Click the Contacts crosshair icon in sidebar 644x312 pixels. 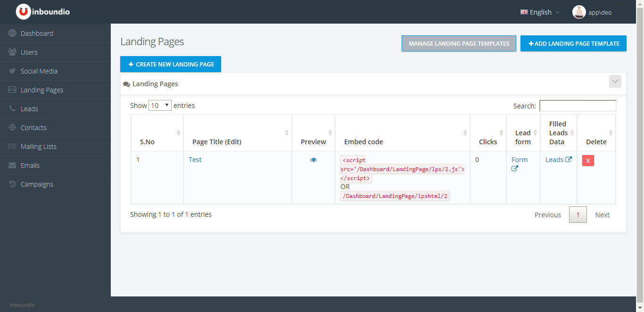coord(12,128)
